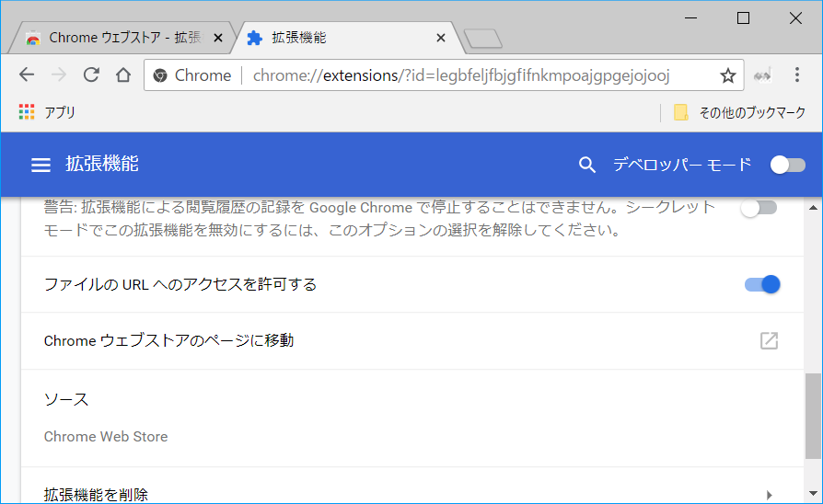This screenshot has height=504, width=823.
Task: Click the scrollbar down arrow
Action: [x=813, y=493]
